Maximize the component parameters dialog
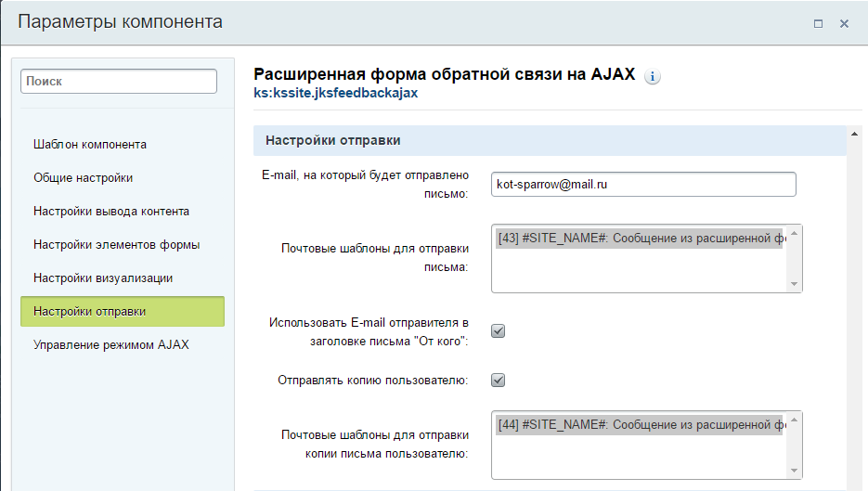Viewport: 868px width, 491px height. tap(818, 23)
